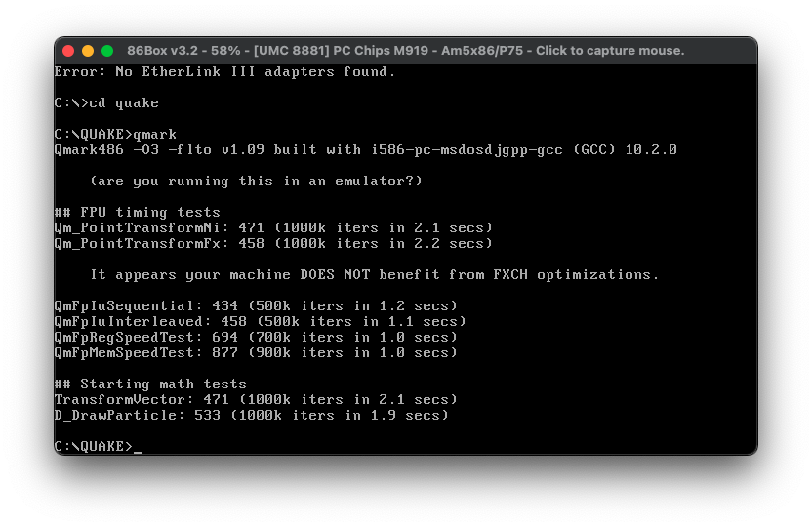Screen dimensions: 812x527
Task: Click the green zoom window button
Action: coord(107,51)
